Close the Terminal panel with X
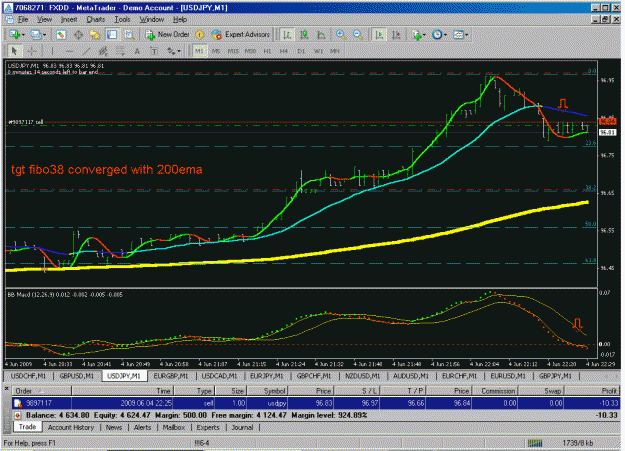625x451 pixels. point(6,387)
